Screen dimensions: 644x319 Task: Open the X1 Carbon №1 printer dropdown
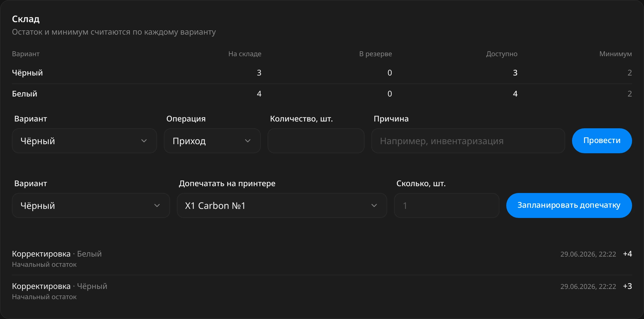point(282,205)
